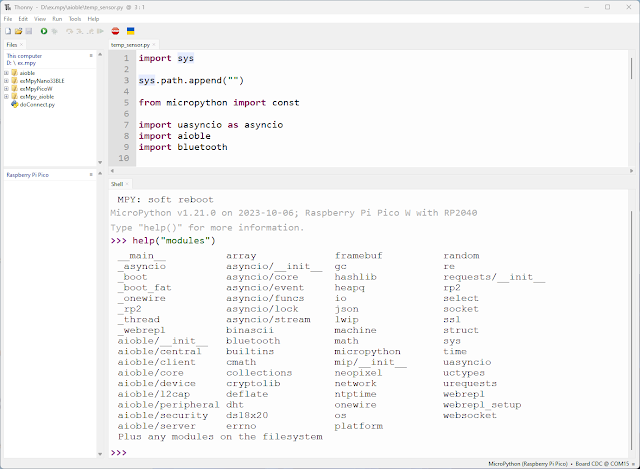Open the Run menu

[57, 19]
